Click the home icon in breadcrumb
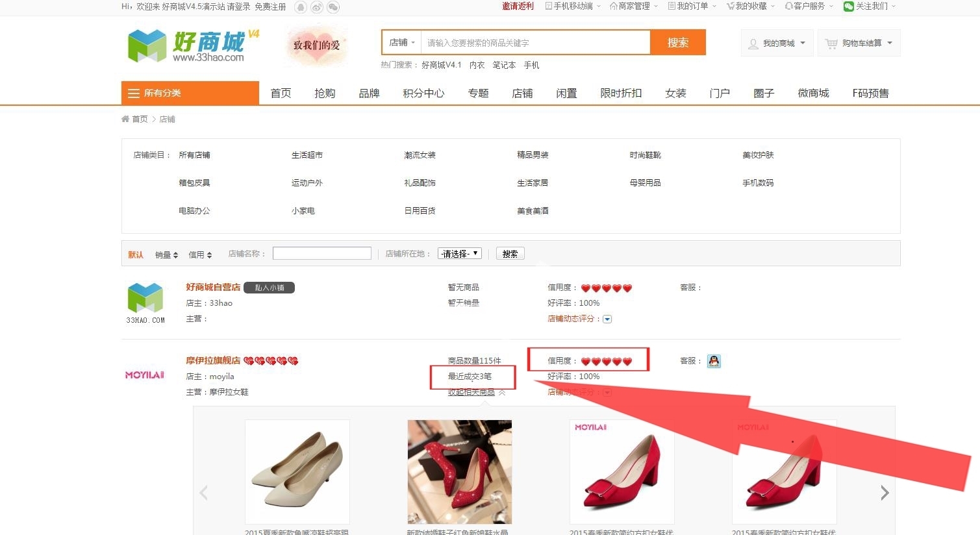980x535 pixels. pos(125,119)
